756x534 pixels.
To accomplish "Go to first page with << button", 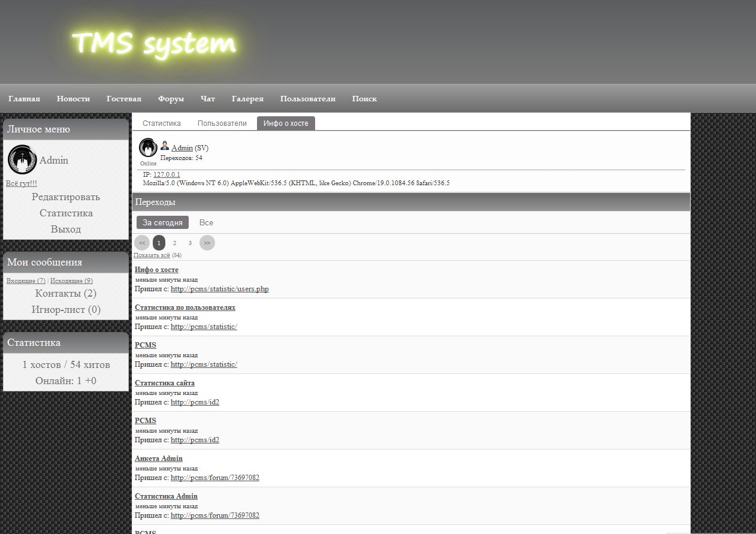I will [142, 243].
